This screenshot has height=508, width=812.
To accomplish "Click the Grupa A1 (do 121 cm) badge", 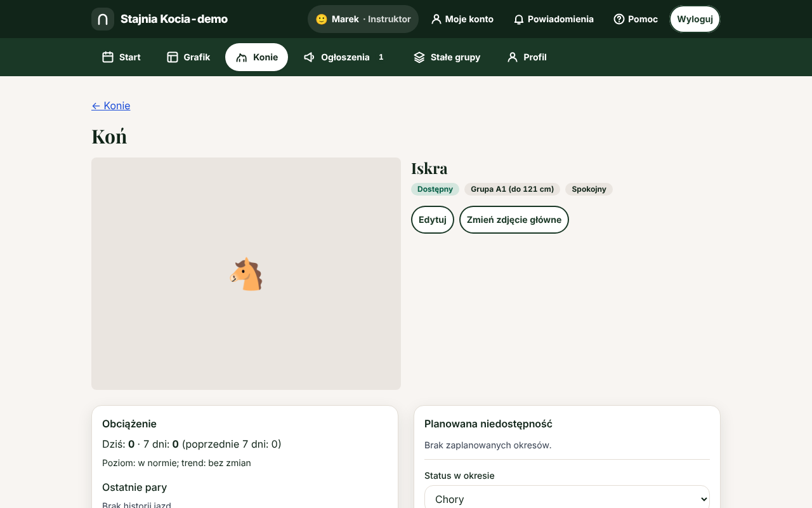I will [512, 189].
